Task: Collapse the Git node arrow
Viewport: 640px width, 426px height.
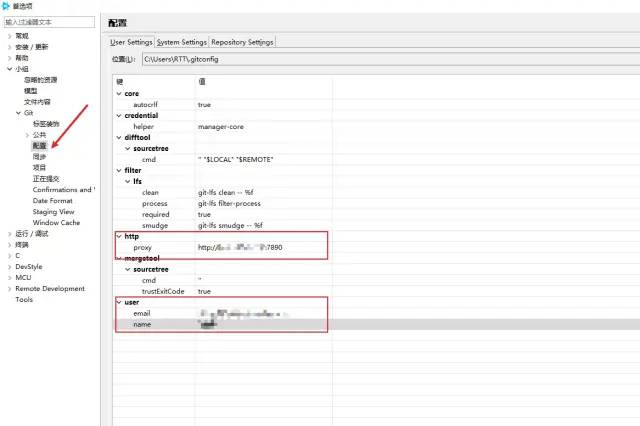Action: [18, 113]
